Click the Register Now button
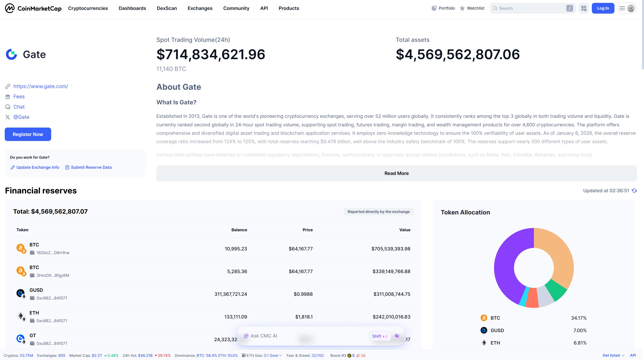 28,134
